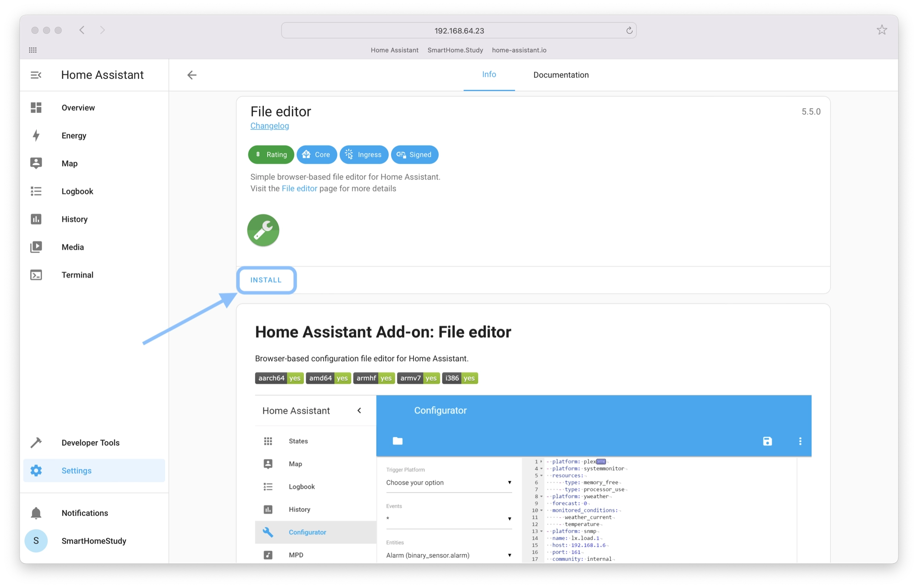This screenshot has width=918, height=588.
Task: Click the Signed badge
Action: coord(414,155)
